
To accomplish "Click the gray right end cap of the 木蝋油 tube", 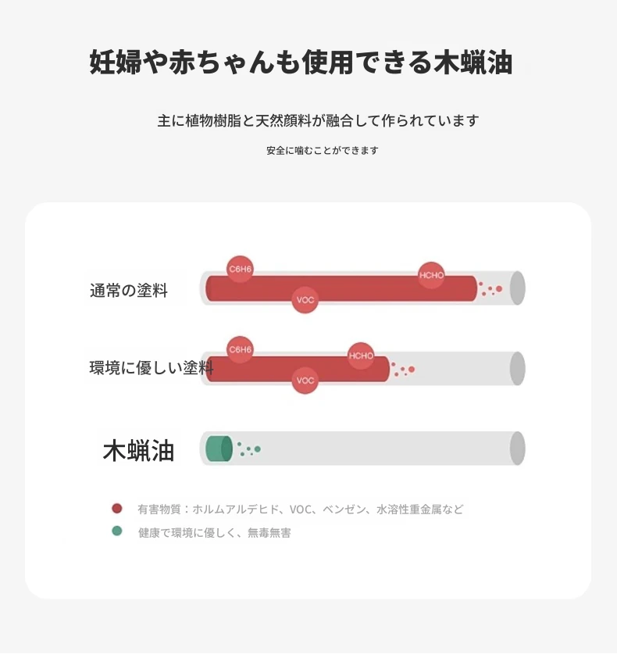I will coord(517,449).
